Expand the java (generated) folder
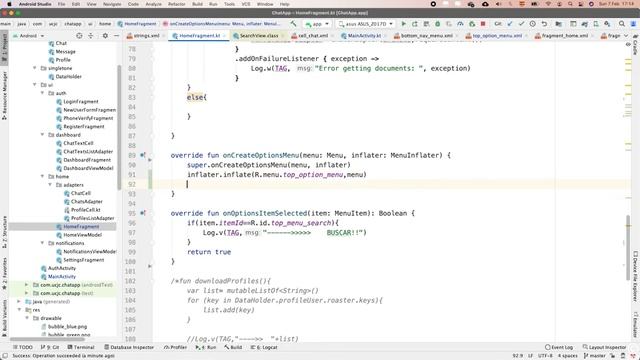Viewport: 640px width, 360px height. pyautogui.click(x=19, y=302)
